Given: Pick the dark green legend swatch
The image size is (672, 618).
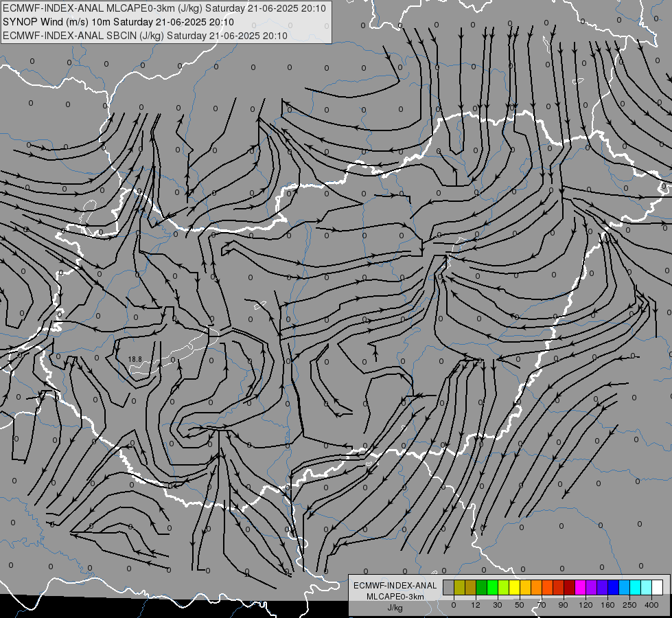Looking at the screenshot, I should (x=482, y=587).
